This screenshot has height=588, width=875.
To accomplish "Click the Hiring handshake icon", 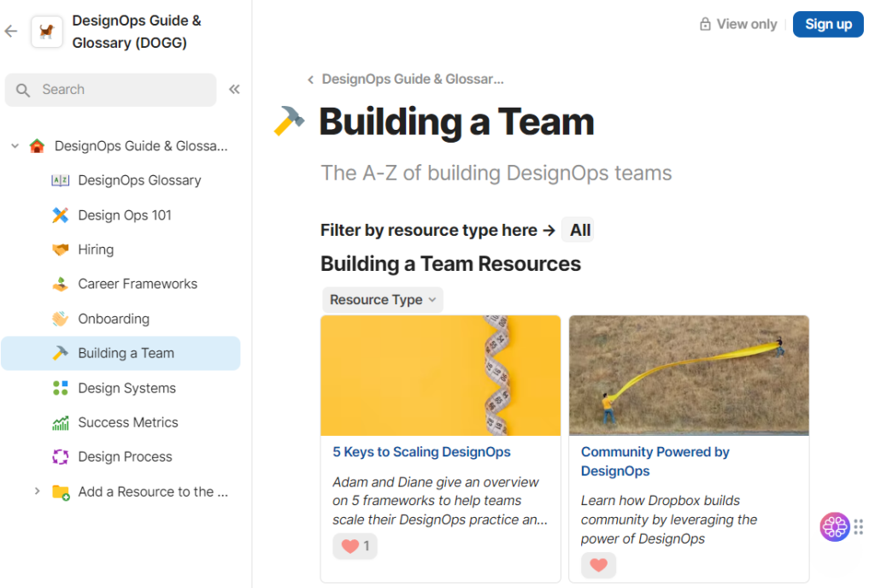I will [x=60, y=250].
